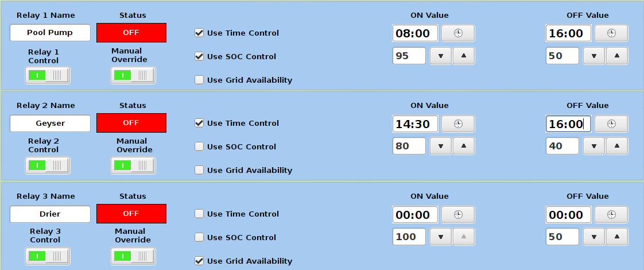This screenshot has height=270, width=644.
Task: Decrease Pool Pump OFF SOC value 50
Action: 594,56
